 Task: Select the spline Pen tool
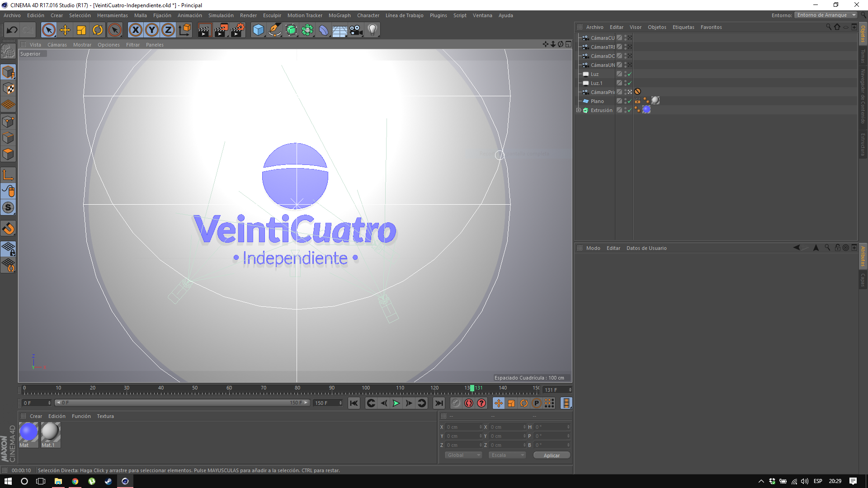click(x=275, y=30)
